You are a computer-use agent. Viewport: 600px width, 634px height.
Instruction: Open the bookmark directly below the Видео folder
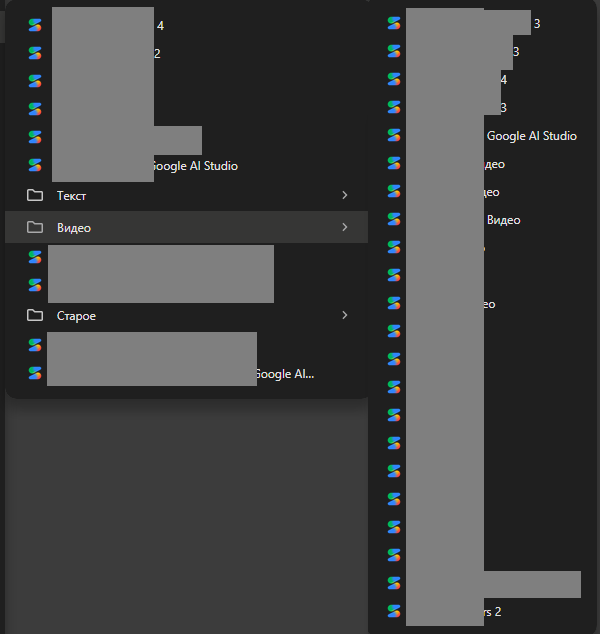coord(186,257)
